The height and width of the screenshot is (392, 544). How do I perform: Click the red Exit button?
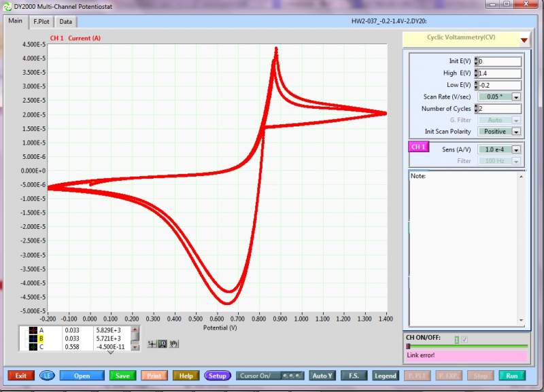click(21, 376)
